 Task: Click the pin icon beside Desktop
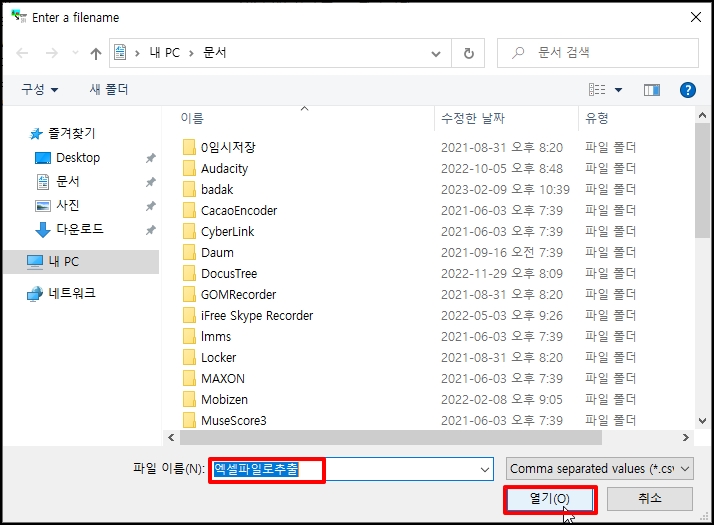[151, 158]
